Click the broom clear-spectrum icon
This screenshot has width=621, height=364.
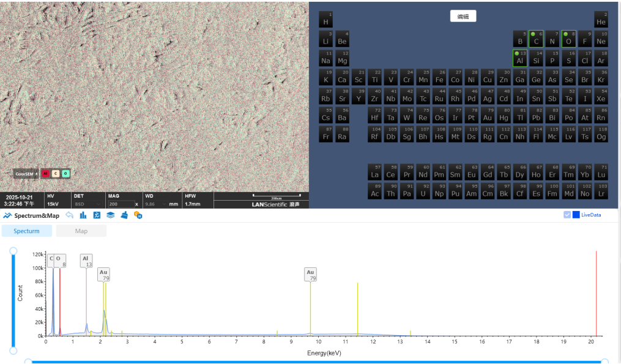pyautogui.click(x=125, y=215)
